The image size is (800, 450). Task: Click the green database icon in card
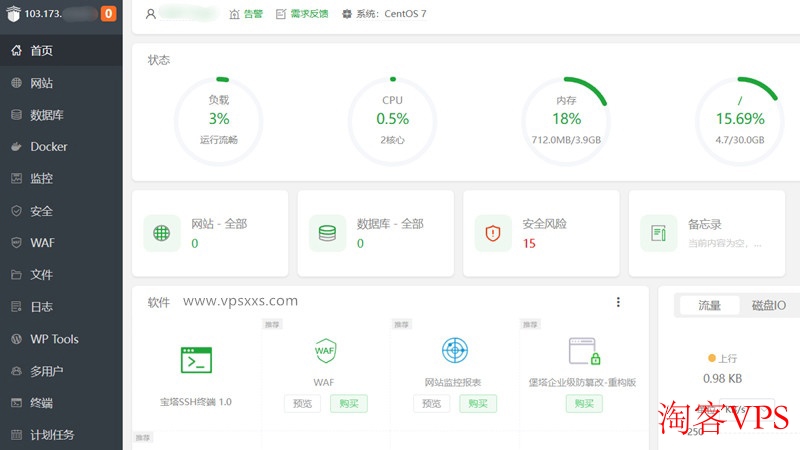pyautogui.click(x=328, y=233)
